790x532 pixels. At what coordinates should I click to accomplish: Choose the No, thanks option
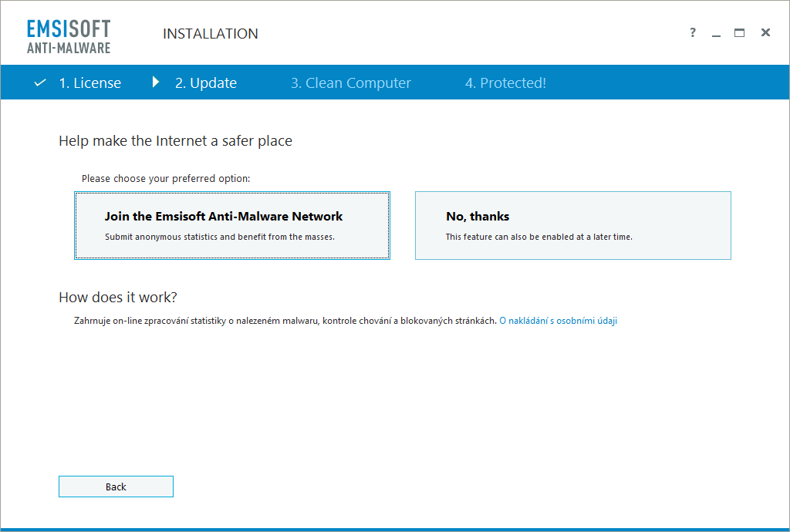tap(573, 225)
